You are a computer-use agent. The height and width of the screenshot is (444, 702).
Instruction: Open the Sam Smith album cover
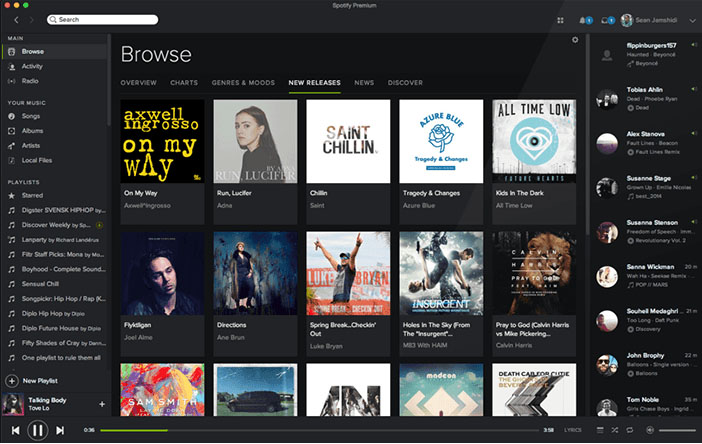point(162,390)
